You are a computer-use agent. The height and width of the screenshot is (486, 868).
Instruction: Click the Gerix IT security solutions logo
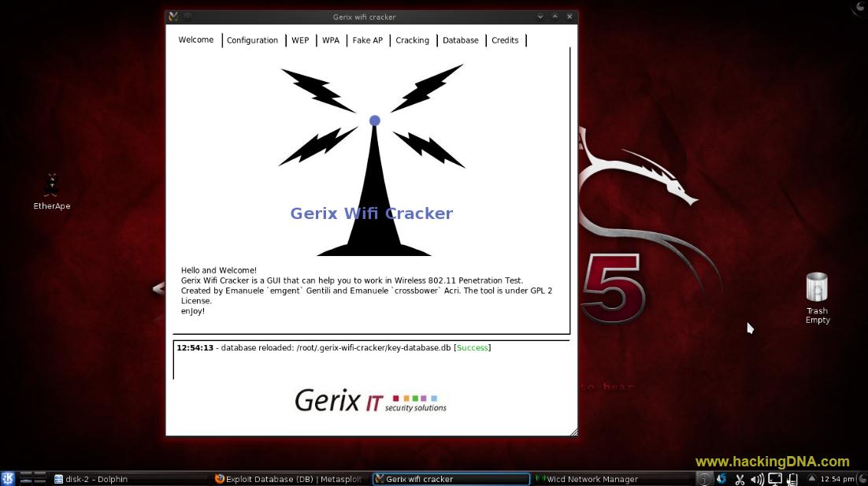370,400
